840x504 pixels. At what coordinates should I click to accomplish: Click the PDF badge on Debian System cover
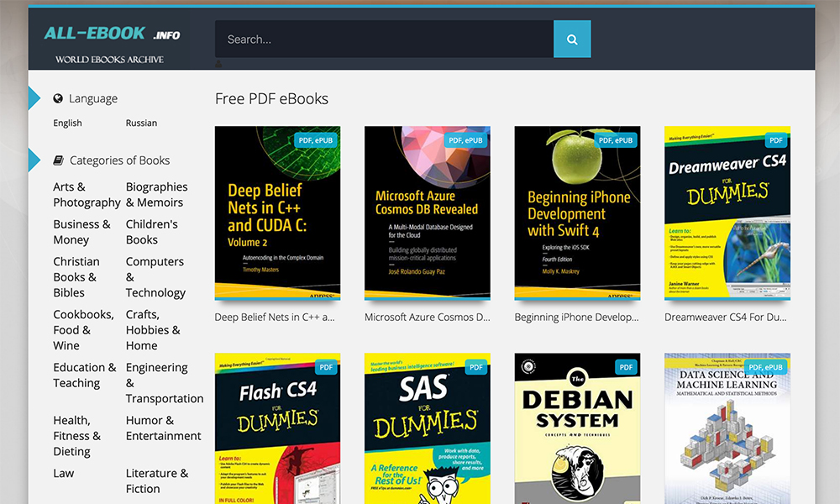(x=626, y=367)
